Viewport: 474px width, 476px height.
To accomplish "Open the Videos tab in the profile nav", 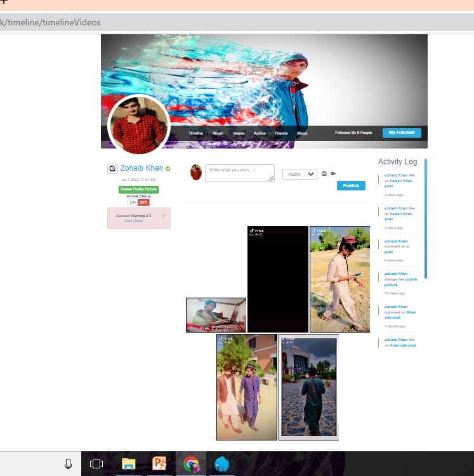I will click(x=239, y=133).
